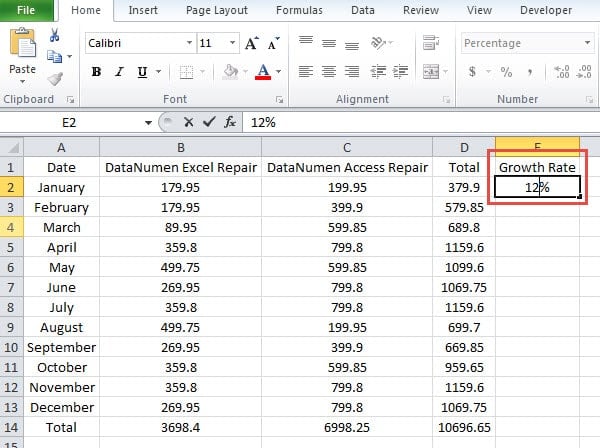Toggle Underline formatting

click(x=142, y=72)
